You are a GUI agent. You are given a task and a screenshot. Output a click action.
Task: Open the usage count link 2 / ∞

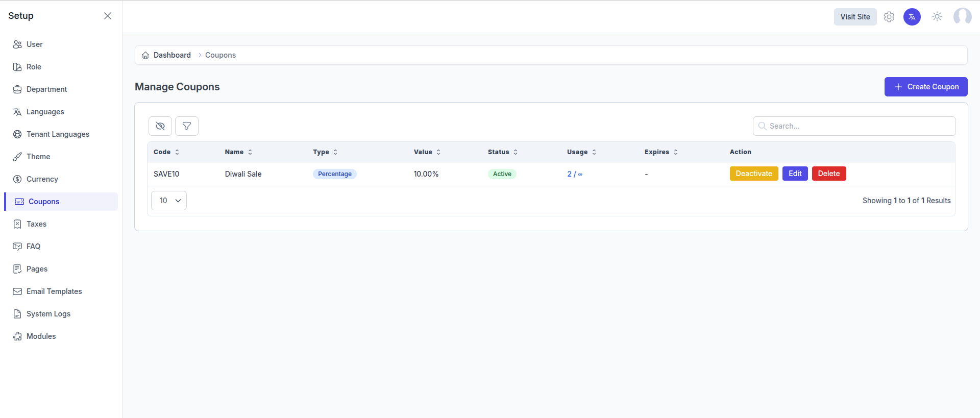pos(575,174)
